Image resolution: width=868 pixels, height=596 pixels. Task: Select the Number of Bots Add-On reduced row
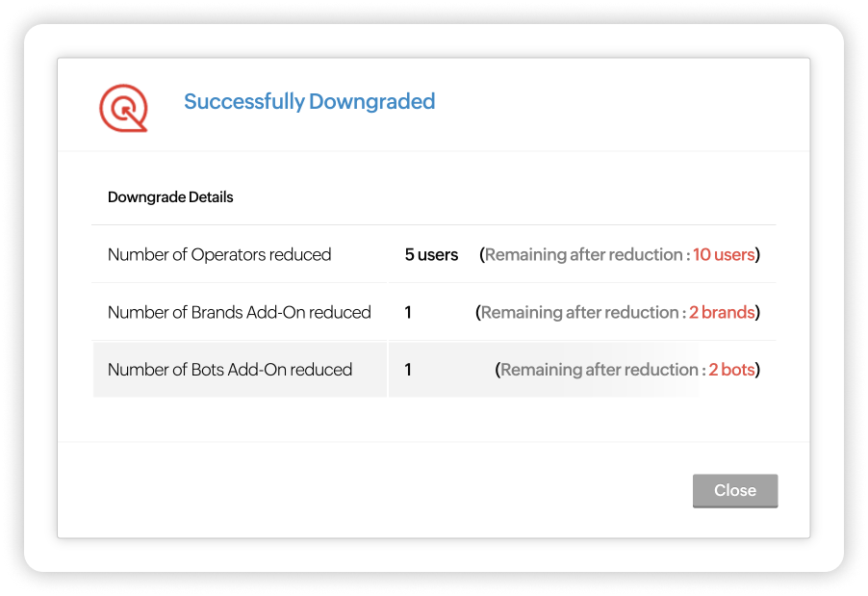coord(434,370)
